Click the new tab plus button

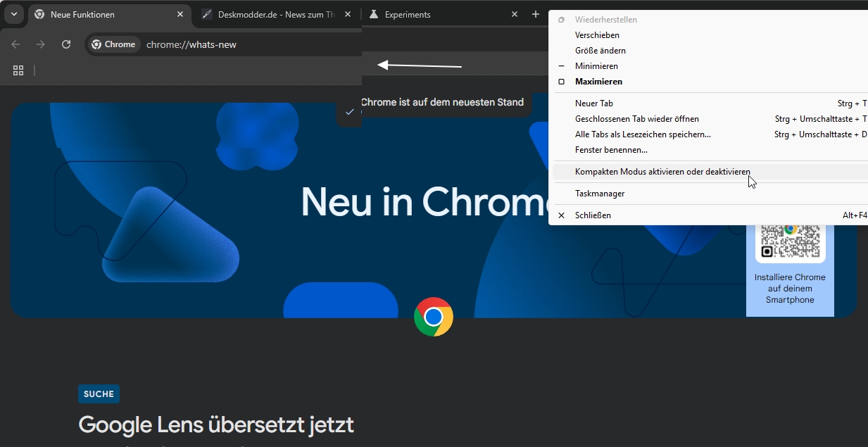[x=536, y=14]
